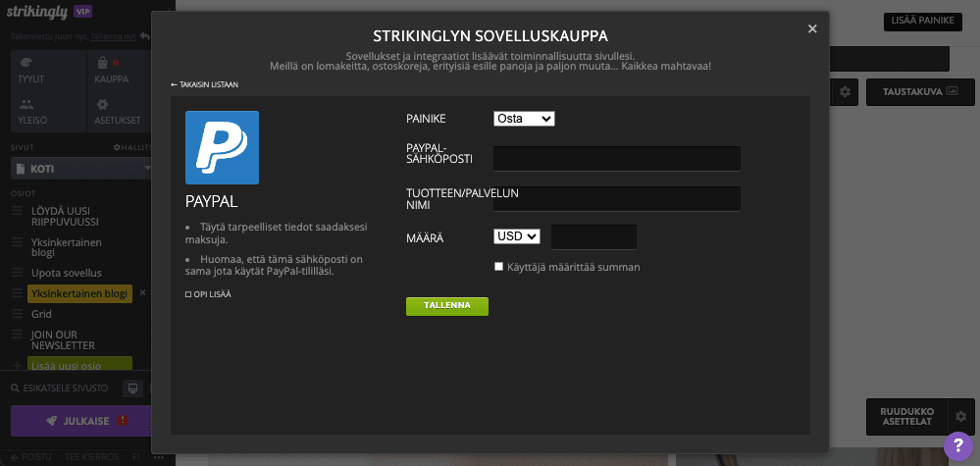Close the Strikingly app store dialog
Screen dimensions: 980x466
point(812,28)
